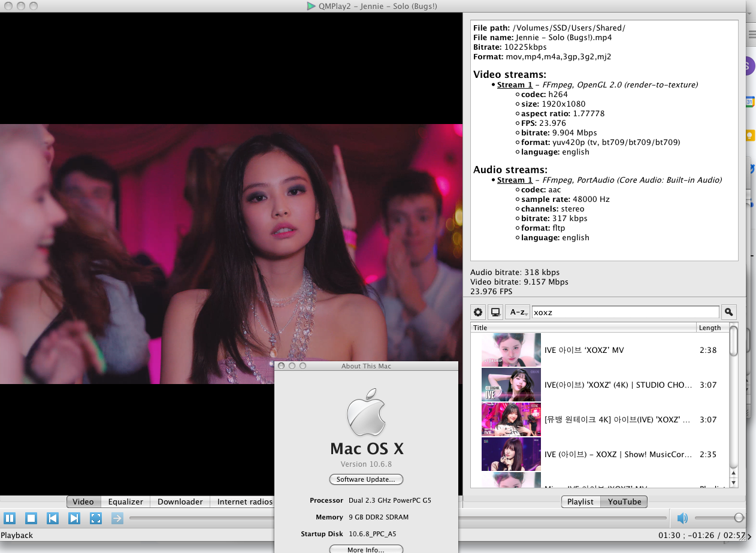The width and height of the screenshot is (756, 553).
Task: Open the A-z sort order dropdown
Action: click(518, 312)
